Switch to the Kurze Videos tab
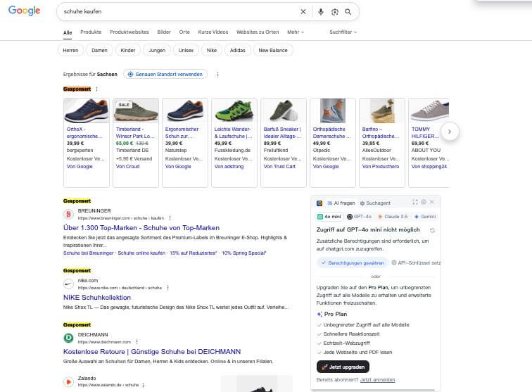 (x=213, y=32)
